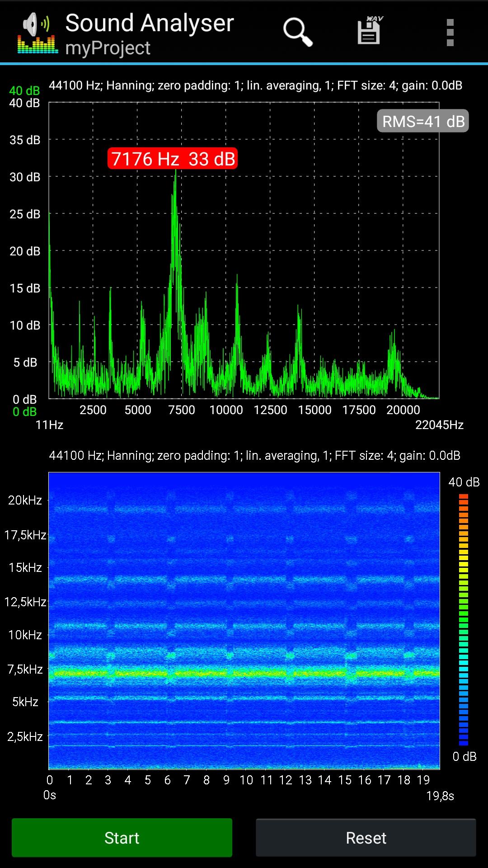Click the spectrogram color scale bar
This screenshot has width=488, height=868.
click(464, 619)
